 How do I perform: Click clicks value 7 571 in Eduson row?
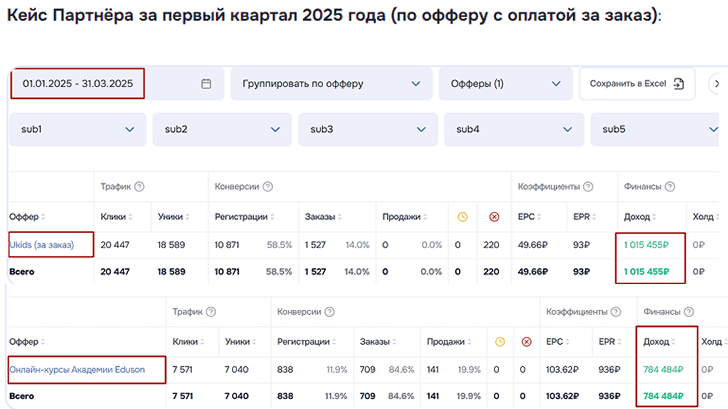pos(182,370)
